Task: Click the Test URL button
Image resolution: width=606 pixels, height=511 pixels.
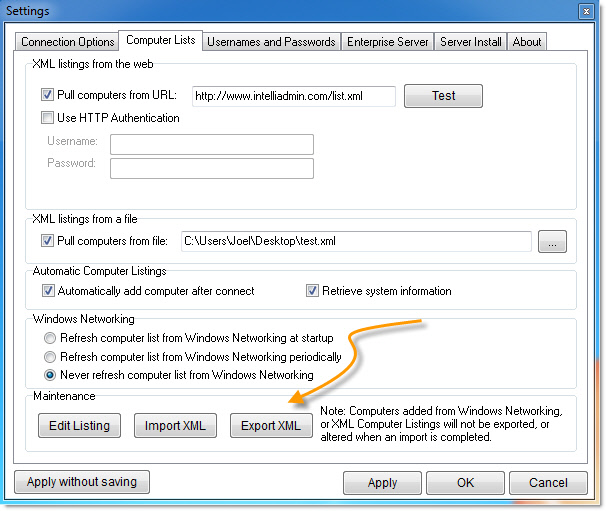Action: coord(443,96)
